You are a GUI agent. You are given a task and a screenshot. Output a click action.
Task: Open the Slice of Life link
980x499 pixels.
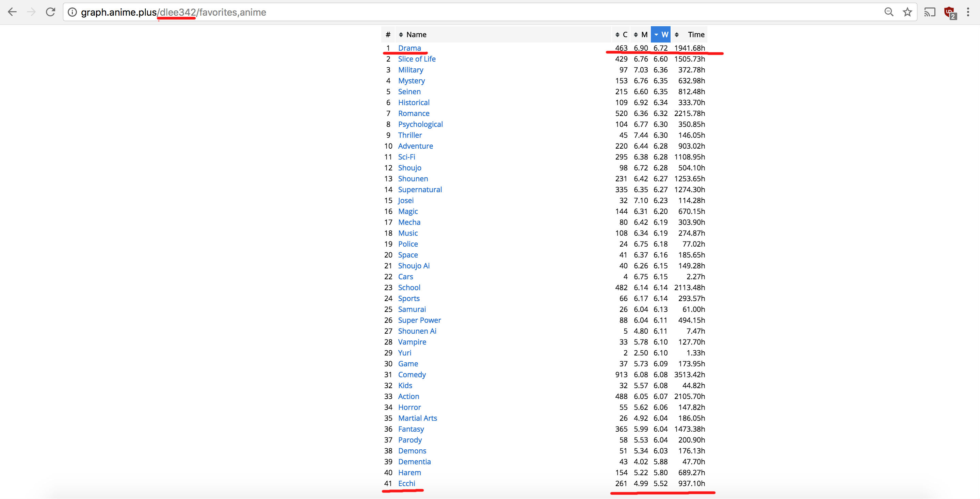tap(417, 59)
